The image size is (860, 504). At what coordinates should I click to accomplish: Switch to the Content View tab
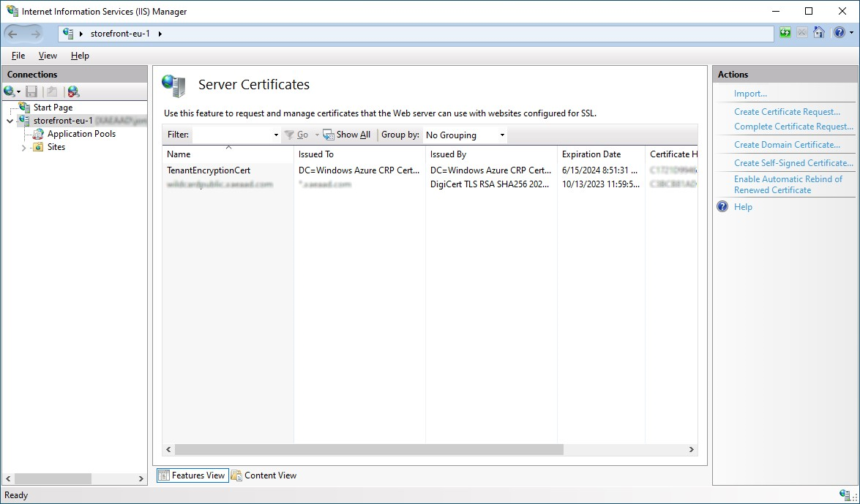tap(263, 475)
